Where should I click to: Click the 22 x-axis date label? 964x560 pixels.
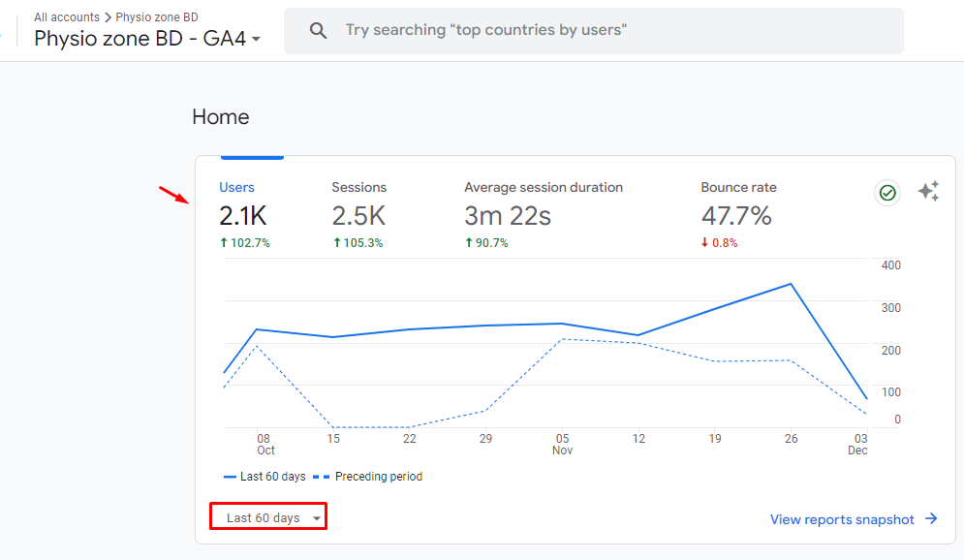(410, 438)
